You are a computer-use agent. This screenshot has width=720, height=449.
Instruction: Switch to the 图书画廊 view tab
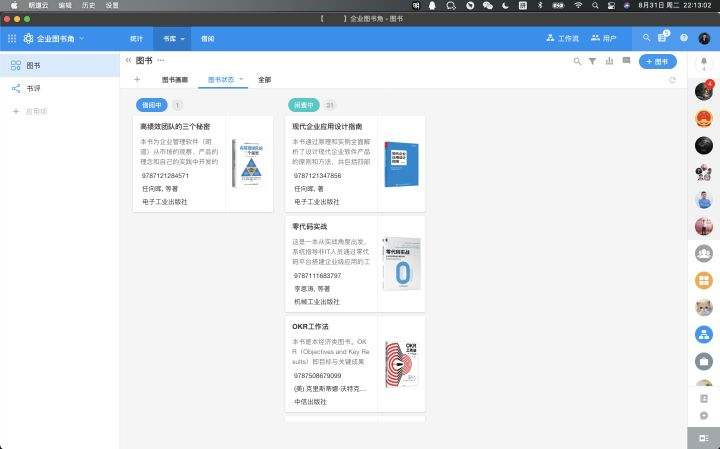click(x=174, y=79)
